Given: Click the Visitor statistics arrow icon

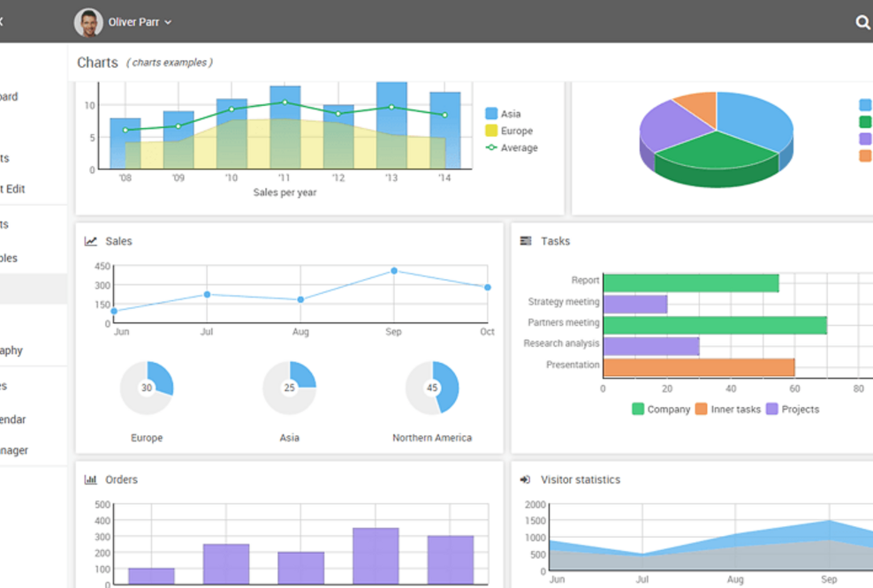Looking at the screenshot, I should tap(524, 479).
